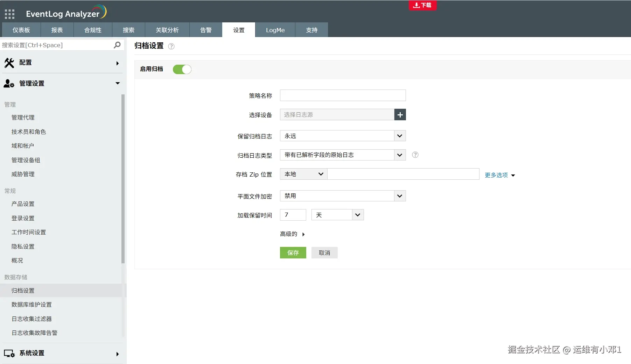The width and height of the screenshot is (631, 364).
Task: Switch to the 仪表板 tab
Action: (21, 30)
